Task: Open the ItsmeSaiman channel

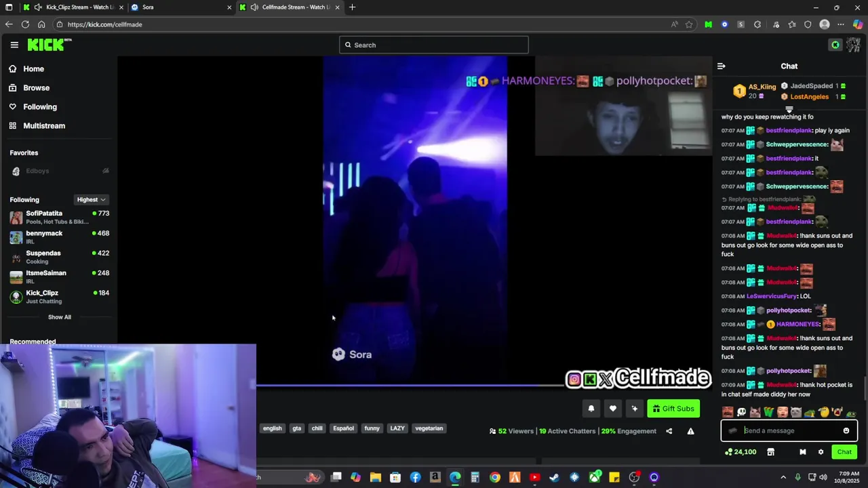Action: [59, 277]
